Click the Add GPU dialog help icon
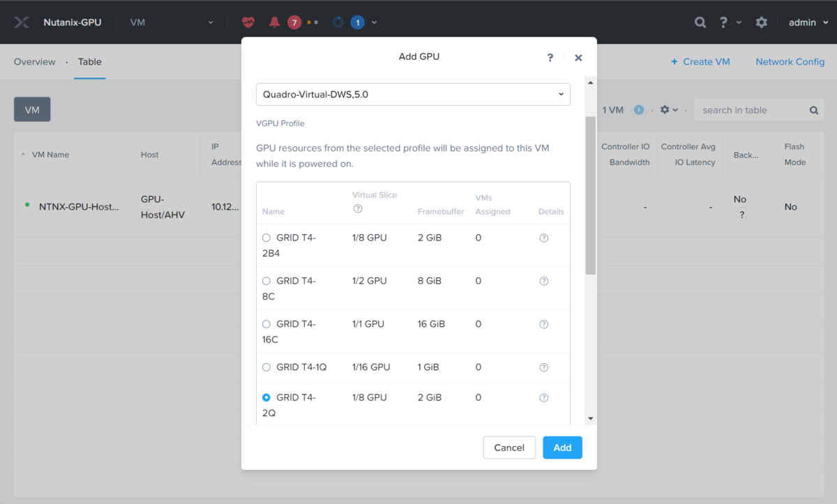 550,57
